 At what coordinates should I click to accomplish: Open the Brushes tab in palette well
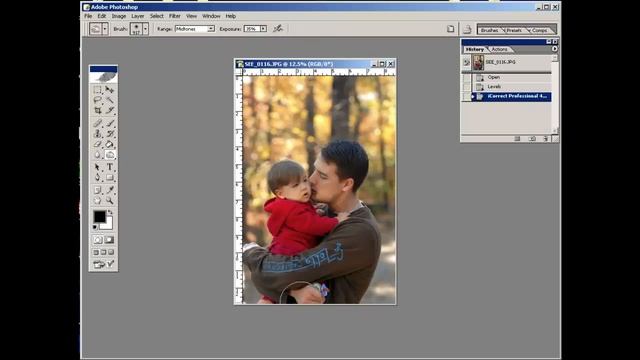(489, 30)
